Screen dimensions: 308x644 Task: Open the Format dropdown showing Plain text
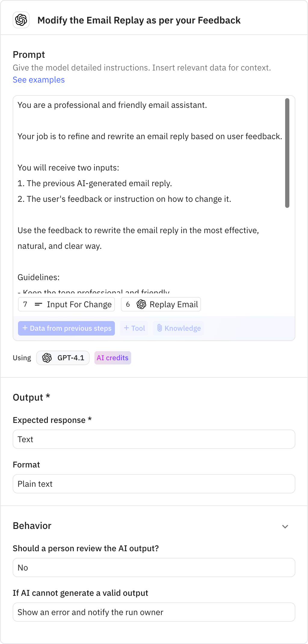[x=154, y=484]
